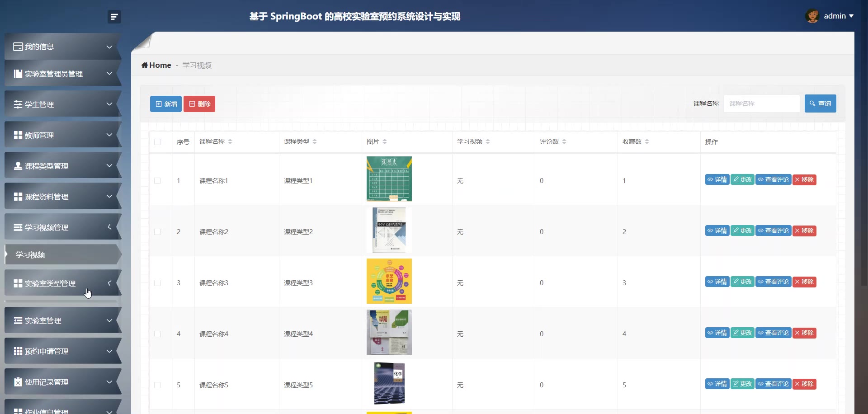Click 查看评论 for 课程名称2
The image size is (868, 414).
pyautogui.click(x=773, y=231)
